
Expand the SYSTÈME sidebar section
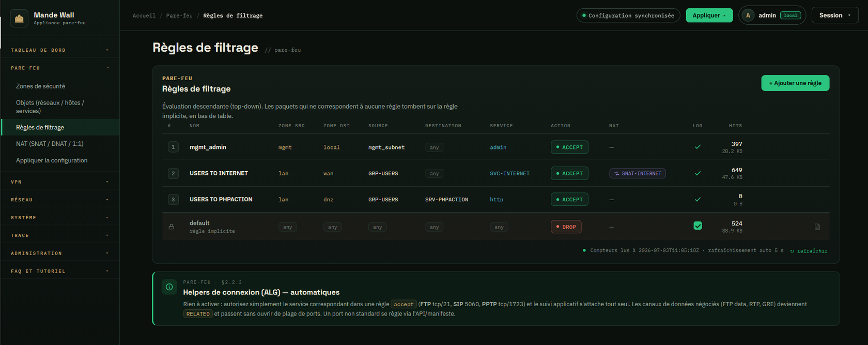click(x=60, y=218)
